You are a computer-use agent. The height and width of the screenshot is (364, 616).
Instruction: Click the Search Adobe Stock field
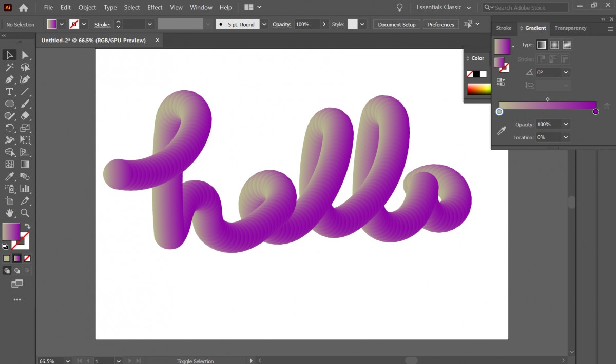[525, 7]
